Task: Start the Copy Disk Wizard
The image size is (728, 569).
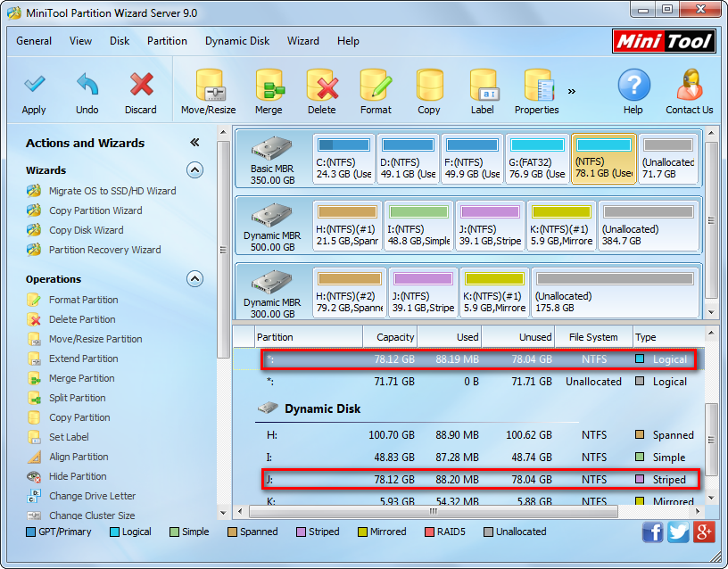Action: [x=87, y=230]
